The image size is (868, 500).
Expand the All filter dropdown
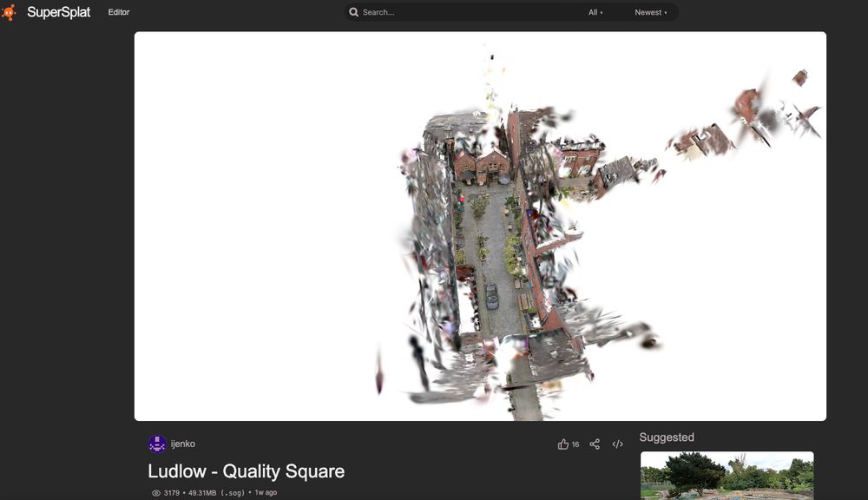pos(595,12)
